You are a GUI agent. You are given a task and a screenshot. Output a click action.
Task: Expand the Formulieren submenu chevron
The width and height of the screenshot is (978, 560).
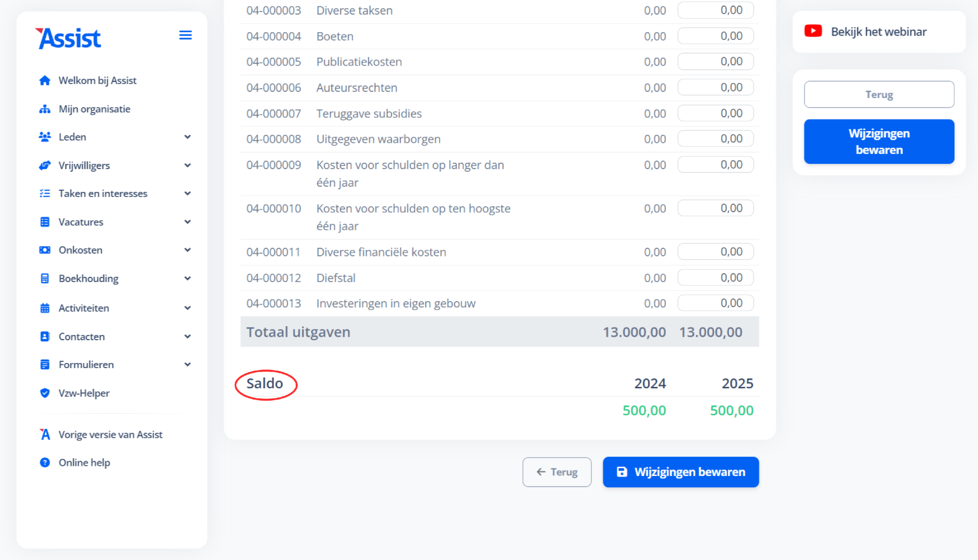coord(187,364)
